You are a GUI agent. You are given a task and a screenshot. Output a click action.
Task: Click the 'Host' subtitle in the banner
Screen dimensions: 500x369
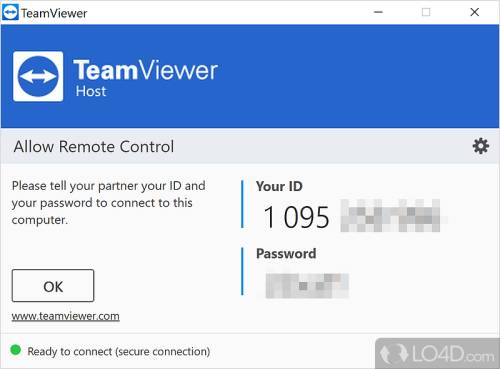pos(91,91)
